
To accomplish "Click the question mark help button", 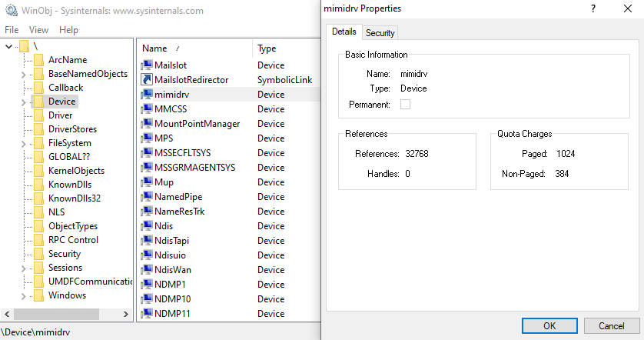I will click(x=593, y=8).
